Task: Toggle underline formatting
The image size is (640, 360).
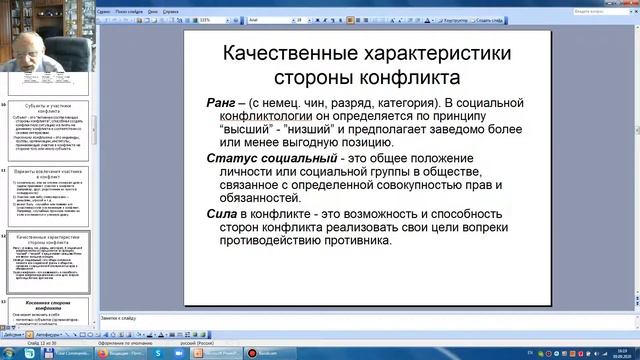Action: click(333, 20)
